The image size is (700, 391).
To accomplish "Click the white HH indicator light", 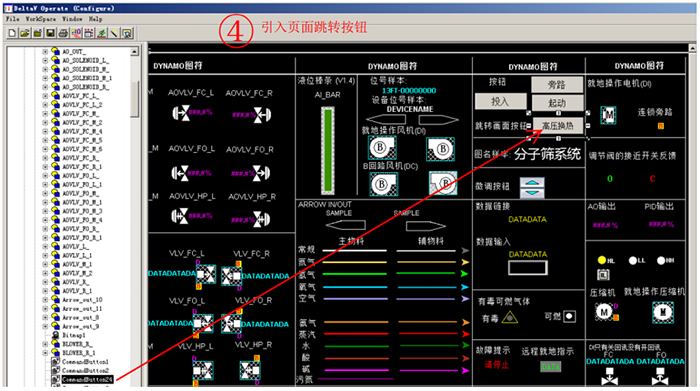I will pos(662,260).
